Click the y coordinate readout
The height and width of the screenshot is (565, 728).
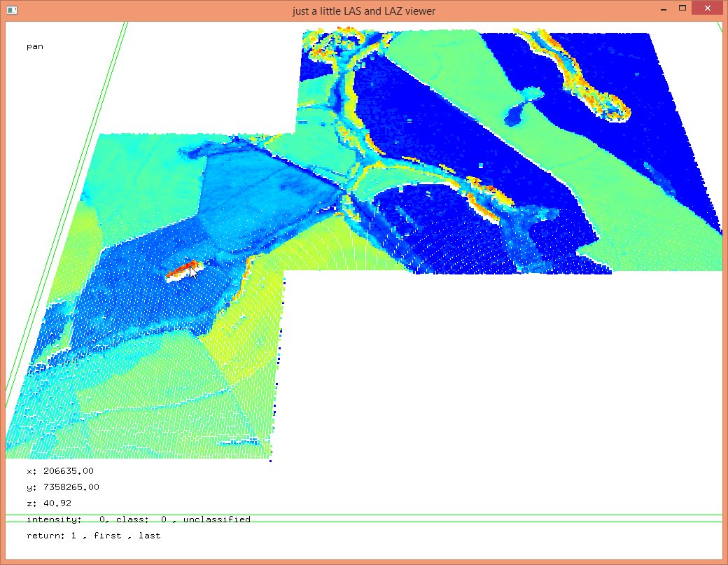[x=63, y=487]
